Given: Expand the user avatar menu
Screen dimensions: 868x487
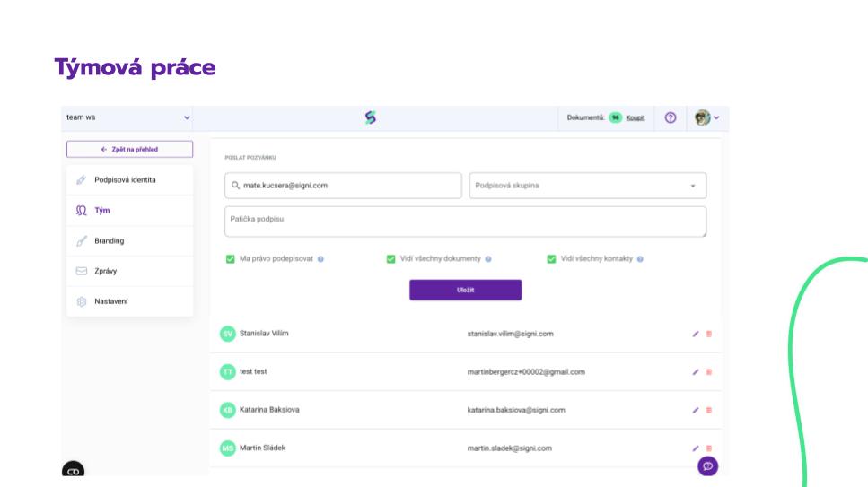Looking at the screenshot, I should coord(706,117).
